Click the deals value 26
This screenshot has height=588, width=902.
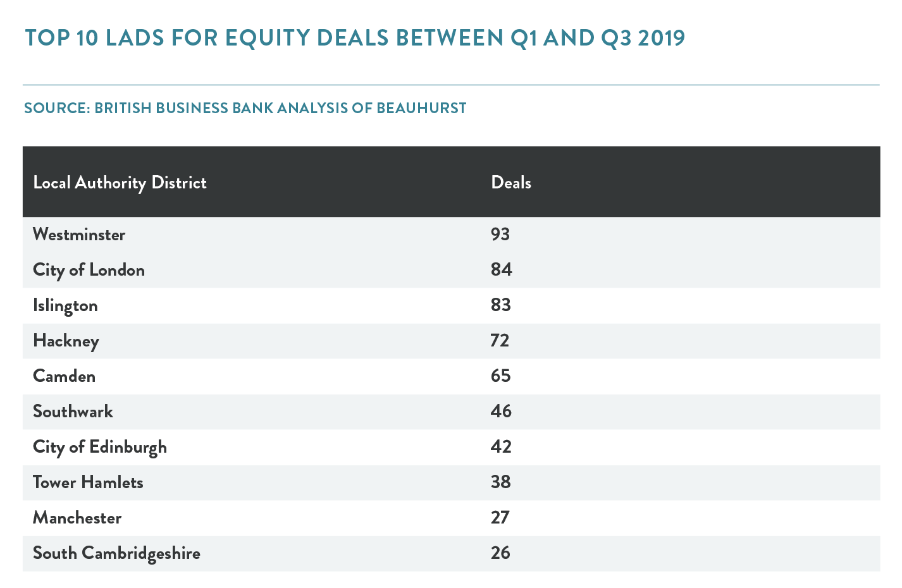500,553
